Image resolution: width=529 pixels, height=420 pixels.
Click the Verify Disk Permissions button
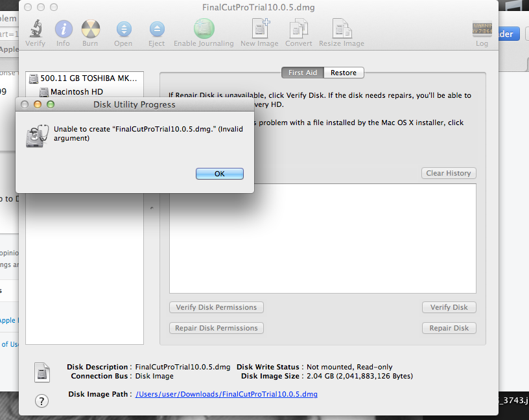[x=217, y=307]
